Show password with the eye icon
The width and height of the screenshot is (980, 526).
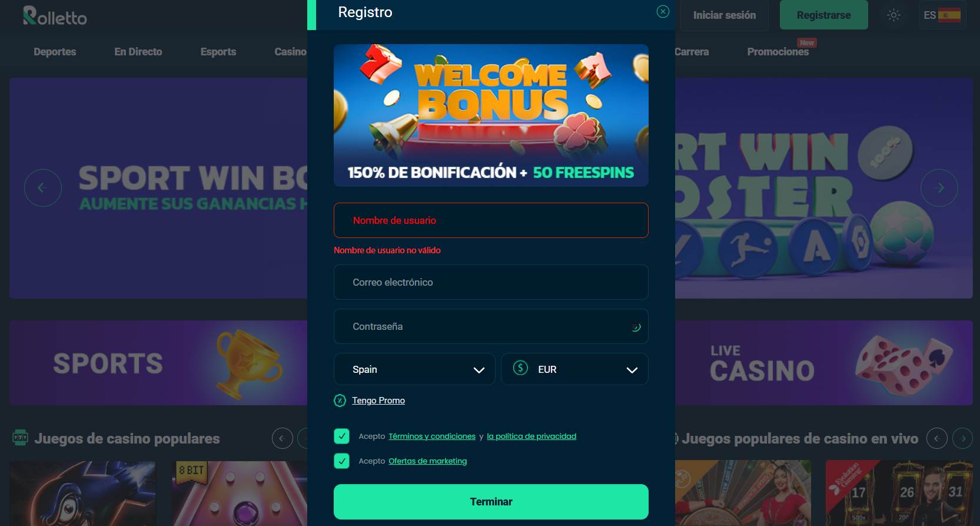pos(636,327)
